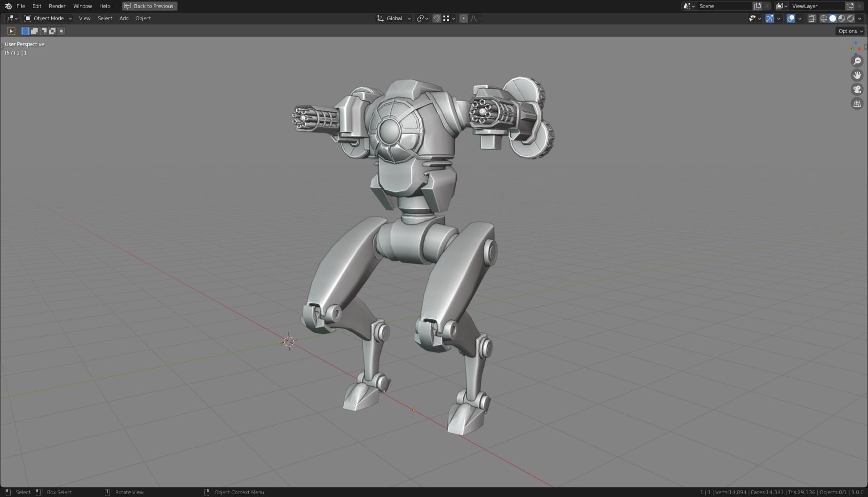This screenshot has height=497, width=868.
Task: Choose Set new selection mode
Action: click(25, 31)
